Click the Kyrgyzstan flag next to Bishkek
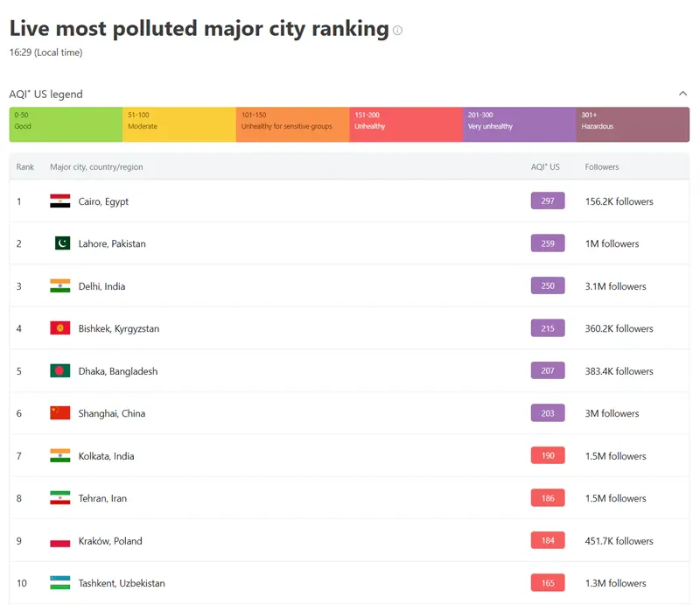Screen dimensions: 700x605 point(59,328)
